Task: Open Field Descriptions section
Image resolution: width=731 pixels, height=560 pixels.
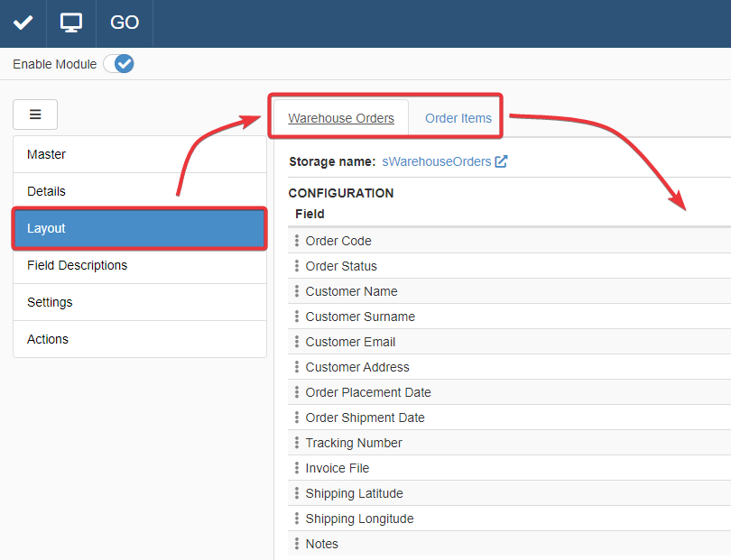Action: 139,265
